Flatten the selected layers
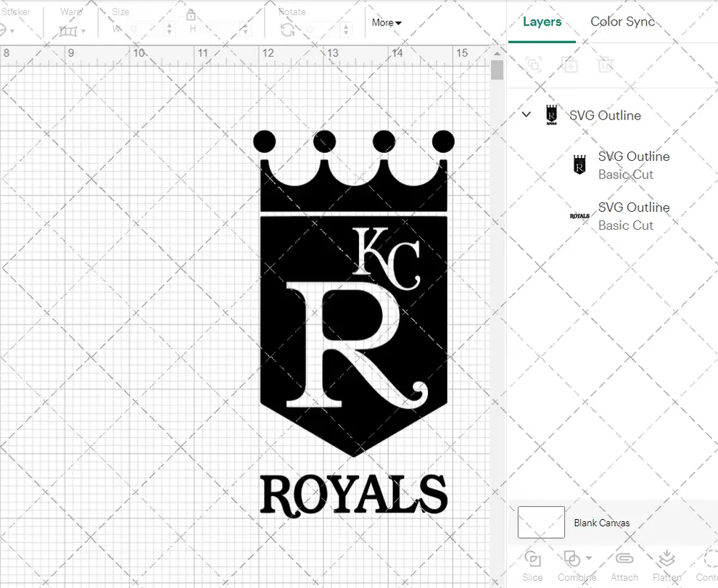Image resolution: width=718 pixels, height=588 pixels. (667, 558)
